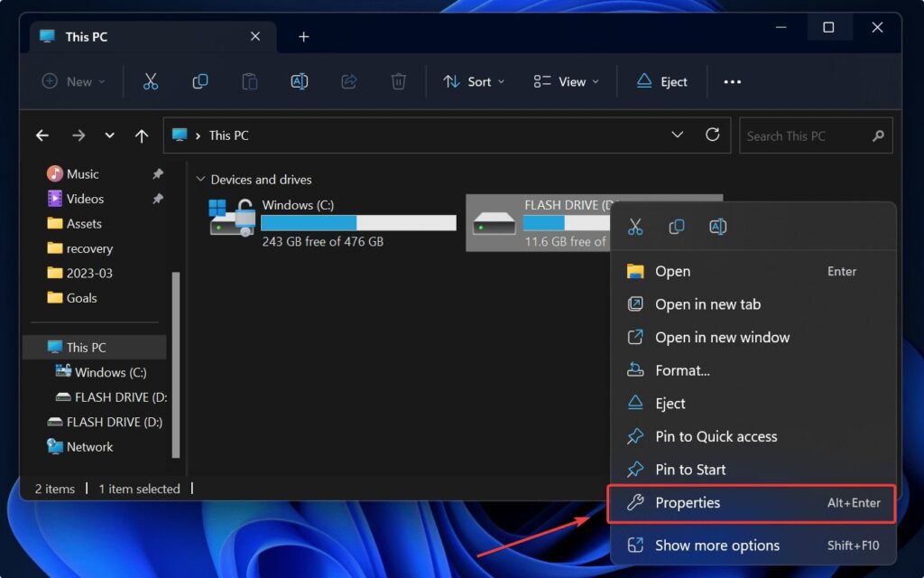
Task: Cut the selected item using the toolbar scissors icon
Action: pyautogui.click(x=151, y=81)
